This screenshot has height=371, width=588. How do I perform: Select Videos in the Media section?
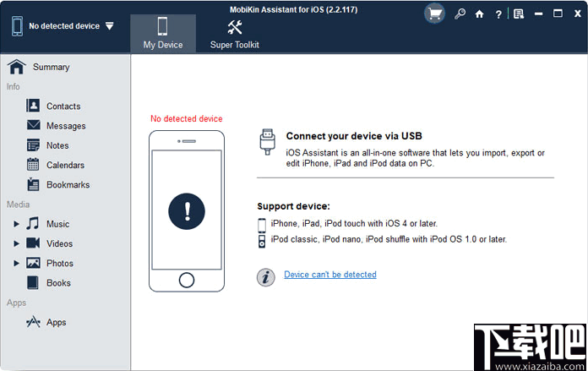click(x=60, y=244)
